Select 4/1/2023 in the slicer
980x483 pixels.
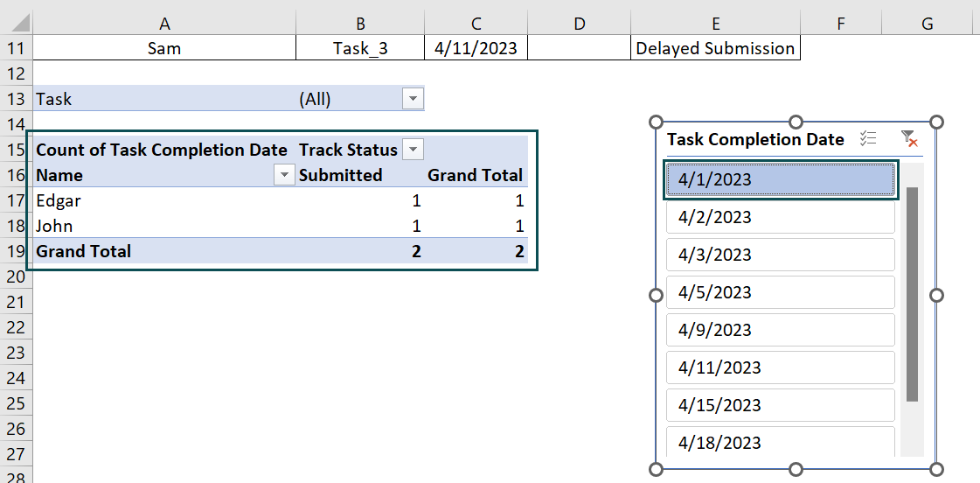781,180
